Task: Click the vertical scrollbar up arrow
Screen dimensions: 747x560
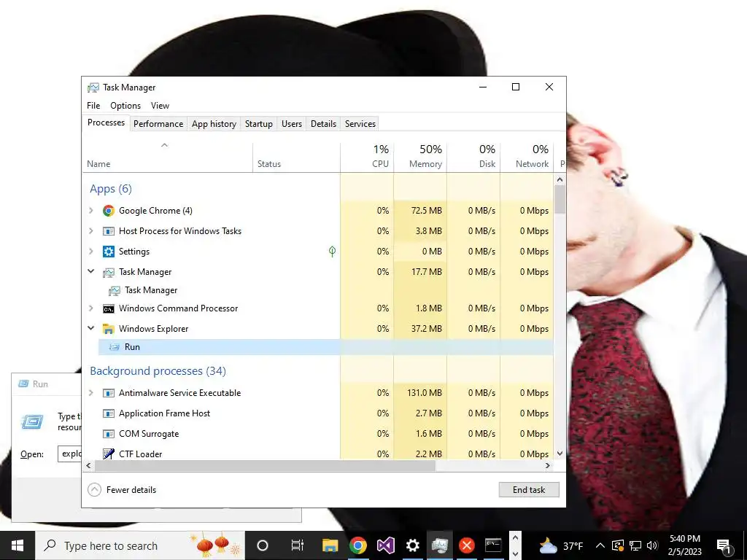Action: point(560,180)
